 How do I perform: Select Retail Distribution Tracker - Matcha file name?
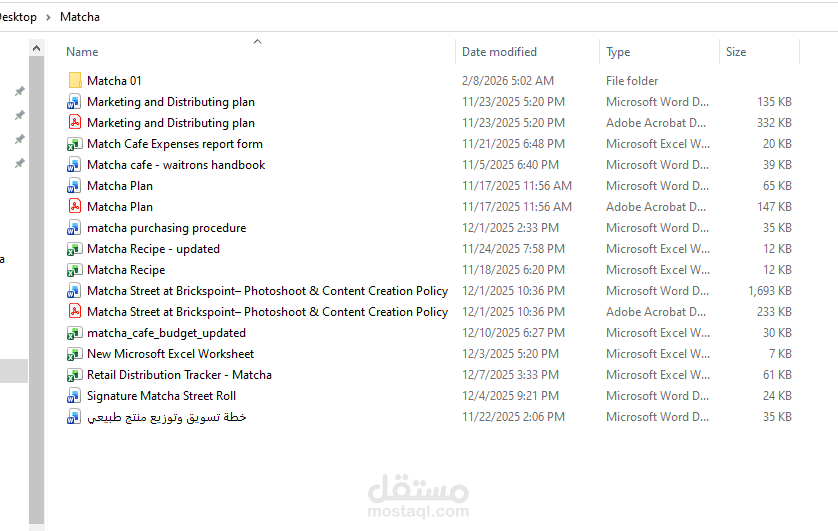179,374
